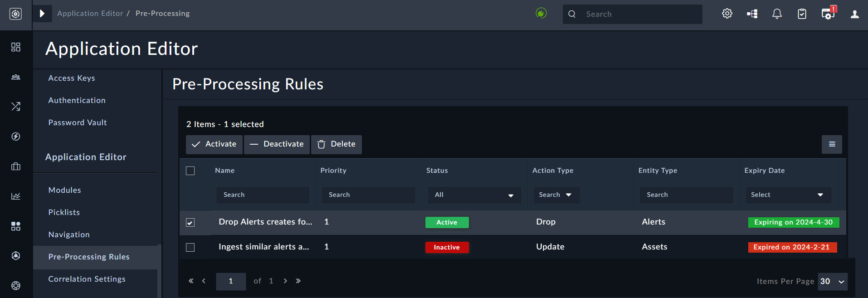Viewport: 868px width, 298px height.
Task: Click the Deactivate button
Action: tap(277, 144)
